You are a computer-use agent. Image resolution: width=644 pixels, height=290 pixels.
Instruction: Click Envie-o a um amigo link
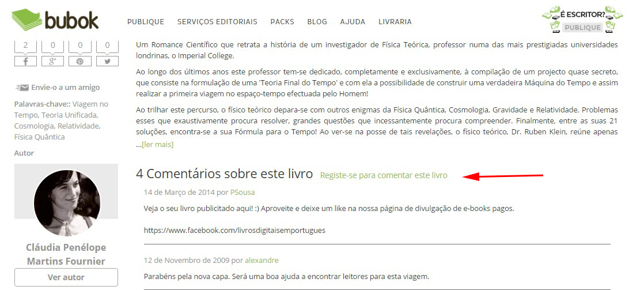(x=65, y=87)
